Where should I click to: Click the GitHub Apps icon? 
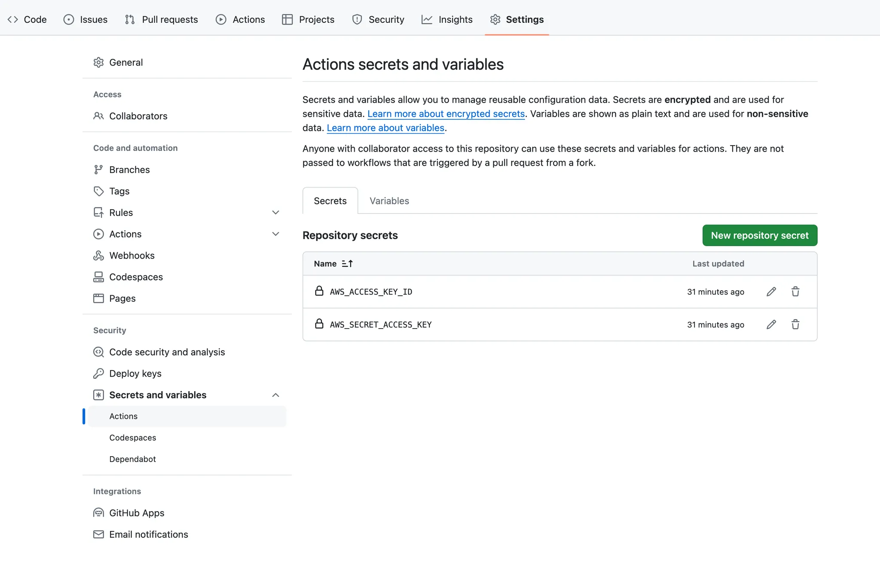click(x=98, y=513)
